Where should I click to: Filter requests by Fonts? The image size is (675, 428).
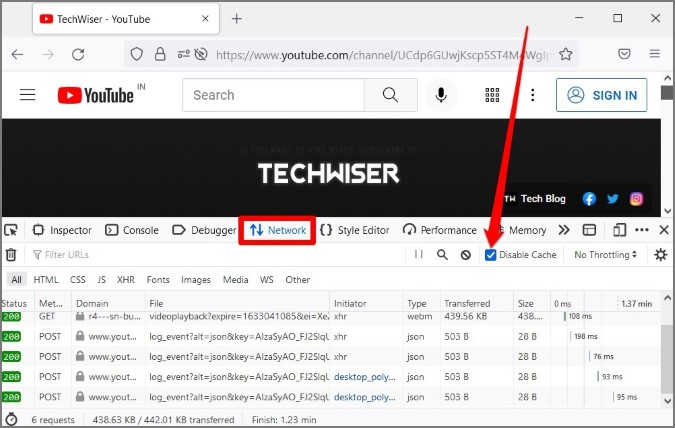158,279
